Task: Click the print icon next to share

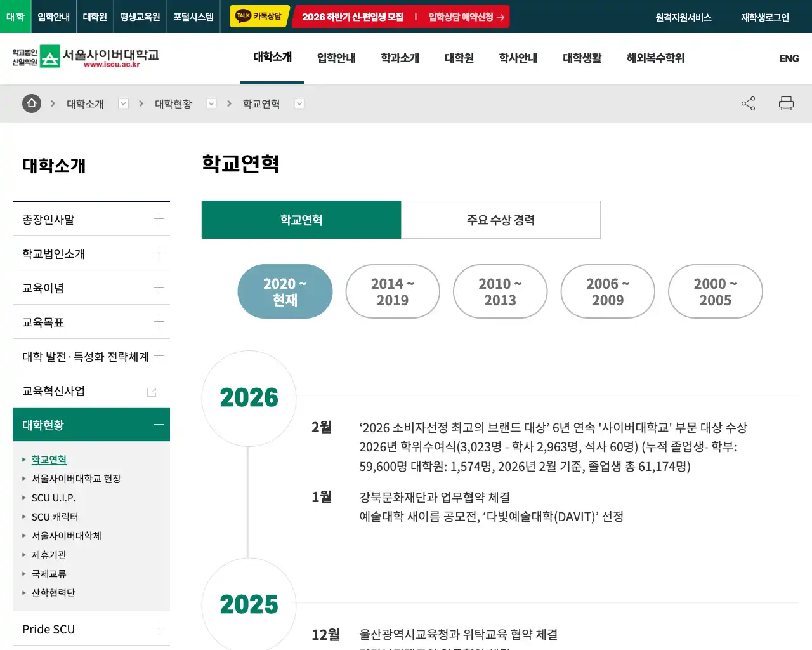Action: 786,103
